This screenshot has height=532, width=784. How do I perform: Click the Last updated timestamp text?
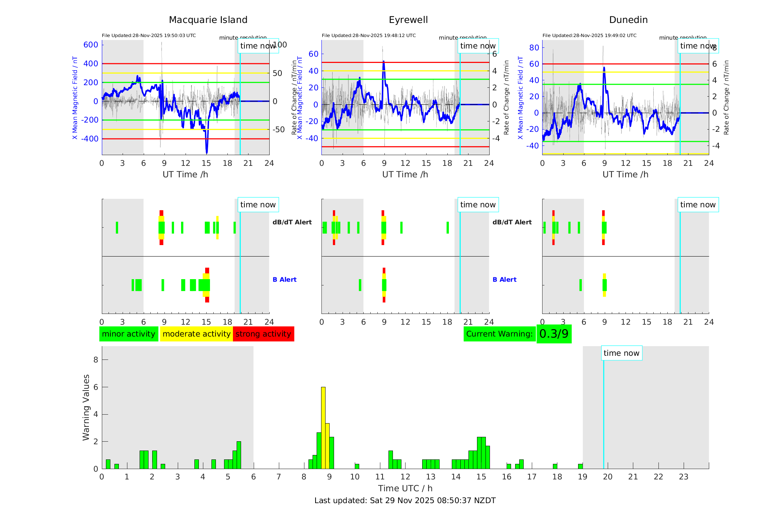point(405,501)
